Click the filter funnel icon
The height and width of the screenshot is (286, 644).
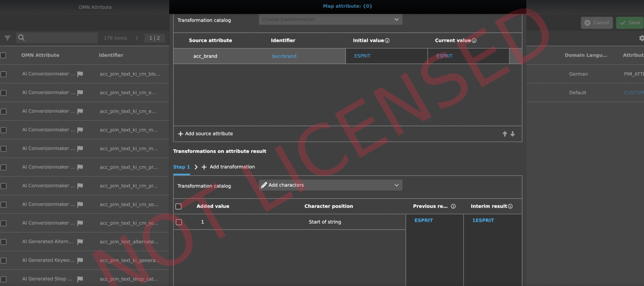pyautogui.click(x=7, y=38)
